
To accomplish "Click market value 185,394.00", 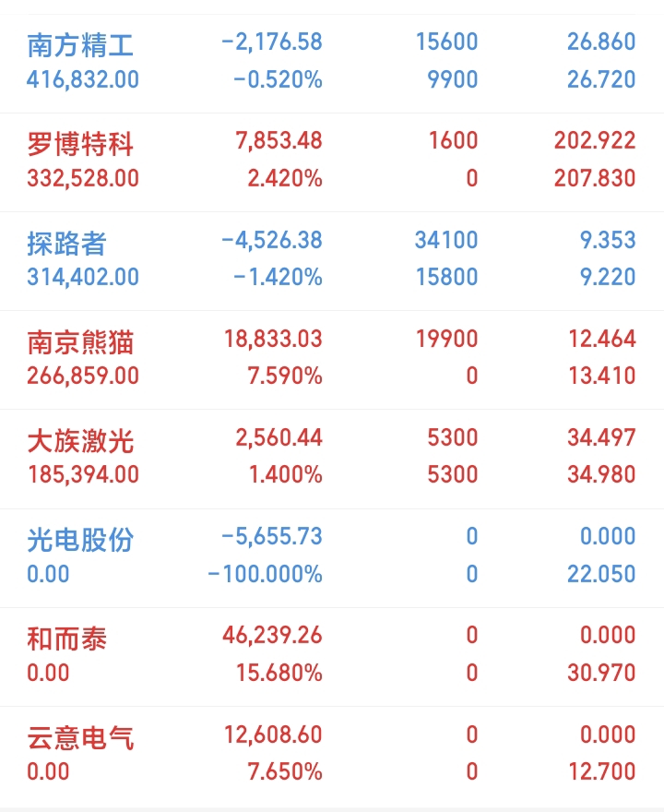I will point(83,474).
